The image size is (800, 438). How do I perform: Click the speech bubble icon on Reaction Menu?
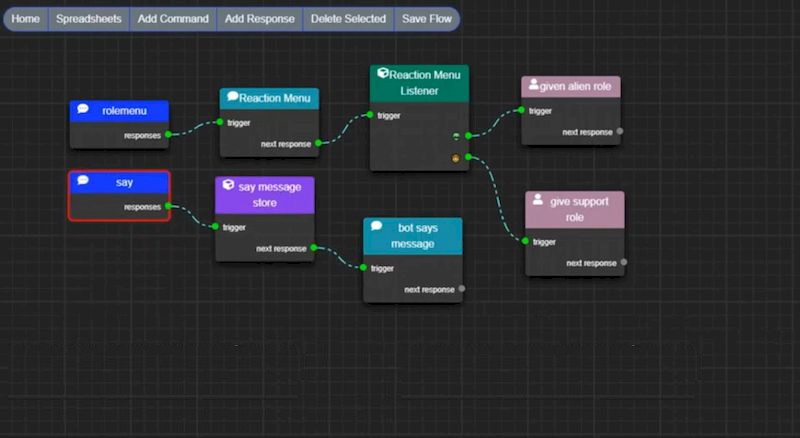[x=233, y=96]
